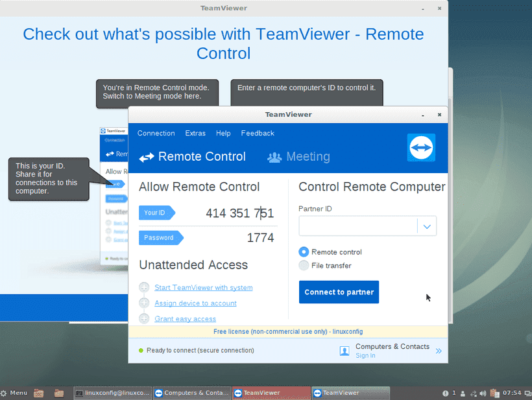
Task: Select the File transfer radio button
Action: 304,265
